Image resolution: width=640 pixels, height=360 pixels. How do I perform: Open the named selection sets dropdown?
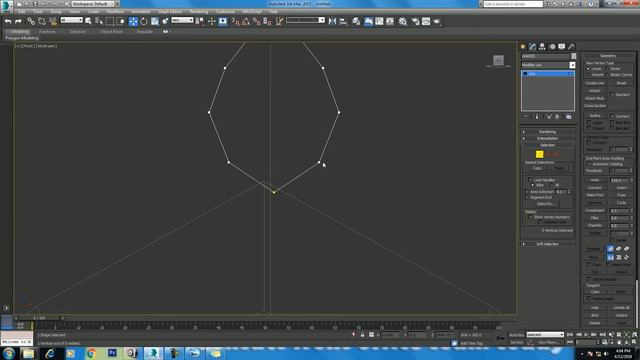click(305, 20)
